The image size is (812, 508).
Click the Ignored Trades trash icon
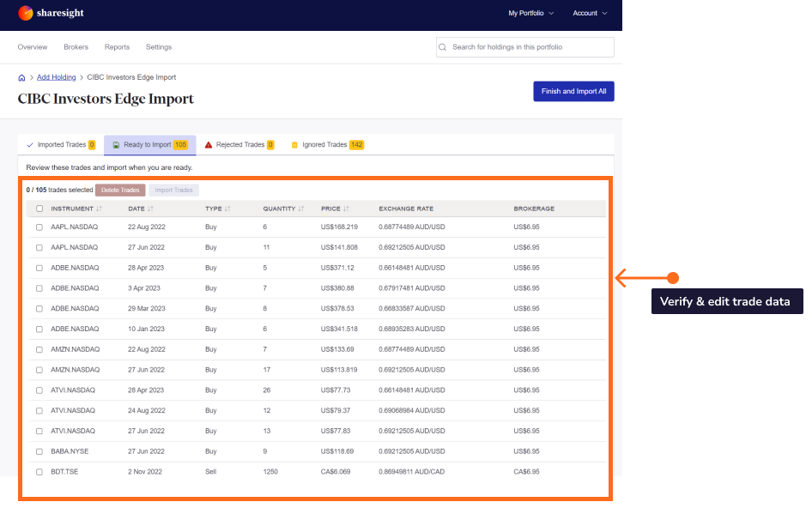[294, 145]
